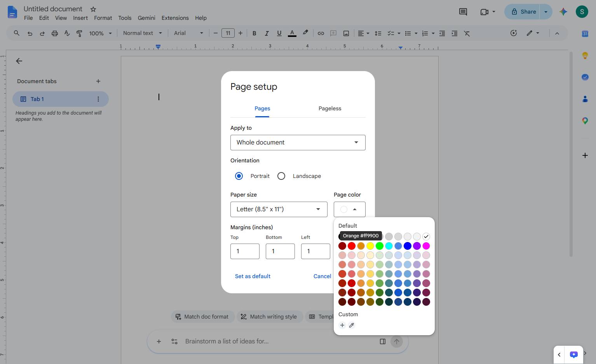Image resolution: width=596 pixels, height=364 pixels.
Task: Click the clear formatting icon
Action: pos(467,33)
